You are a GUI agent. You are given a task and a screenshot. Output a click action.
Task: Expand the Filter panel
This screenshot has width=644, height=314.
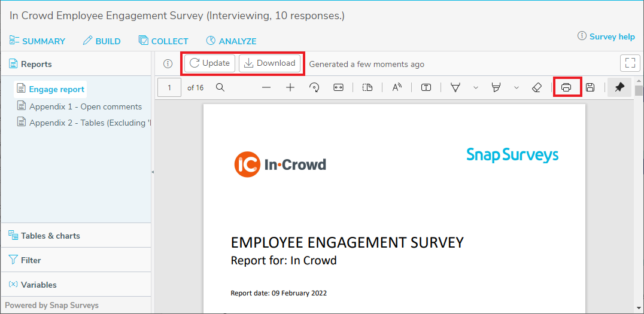[76, 260]
